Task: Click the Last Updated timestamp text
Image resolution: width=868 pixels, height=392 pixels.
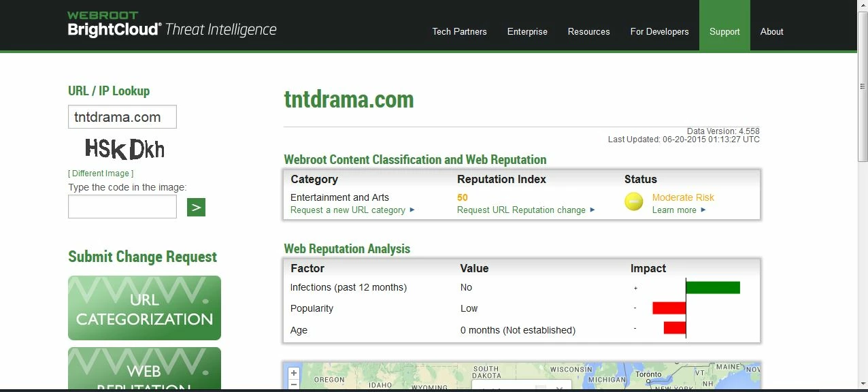Action: (684, 139)
